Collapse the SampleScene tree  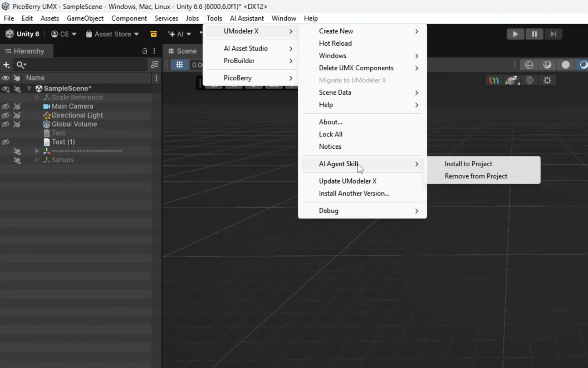29,88
